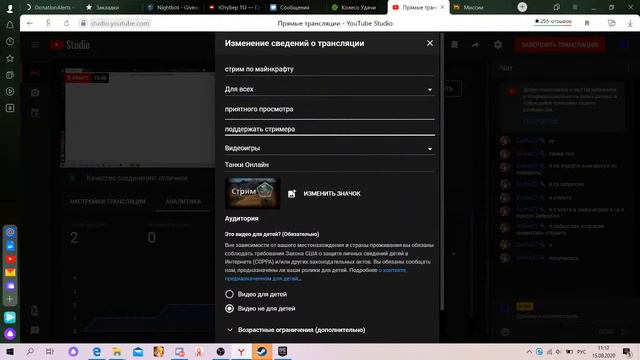Viewport: 640px width, 360px height.
Task: Switch to the Nightbot browser tab
Action: [x=173, y=7]
